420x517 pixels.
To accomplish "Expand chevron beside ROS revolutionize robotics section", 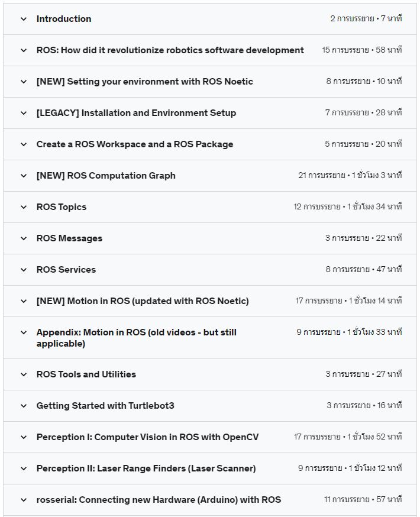I will tap(24, 50).
